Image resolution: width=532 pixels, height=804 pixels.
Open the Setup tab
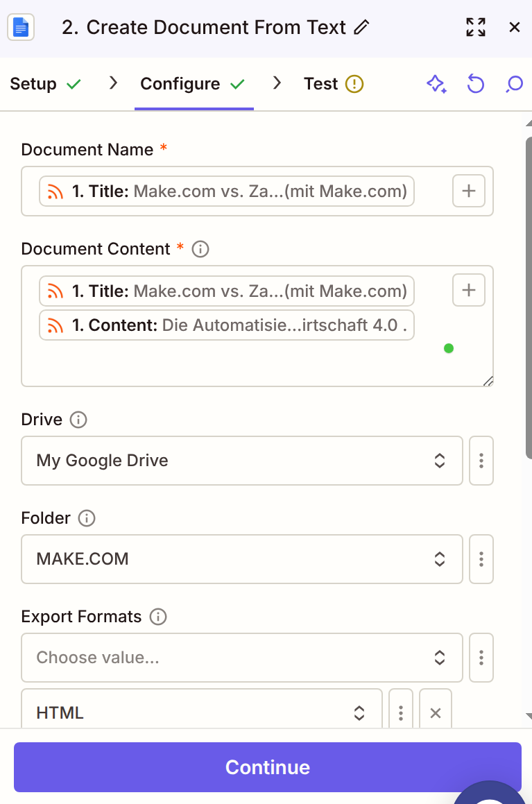(46, 83)
